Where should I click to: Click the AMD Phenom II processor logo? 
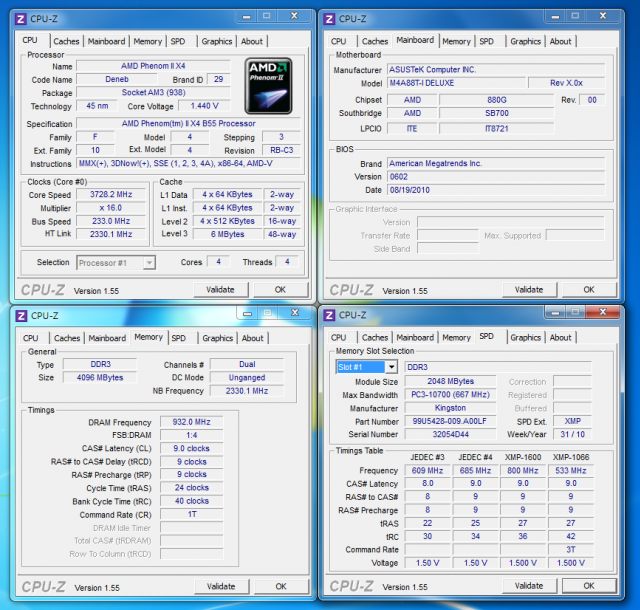click(268, 86)
